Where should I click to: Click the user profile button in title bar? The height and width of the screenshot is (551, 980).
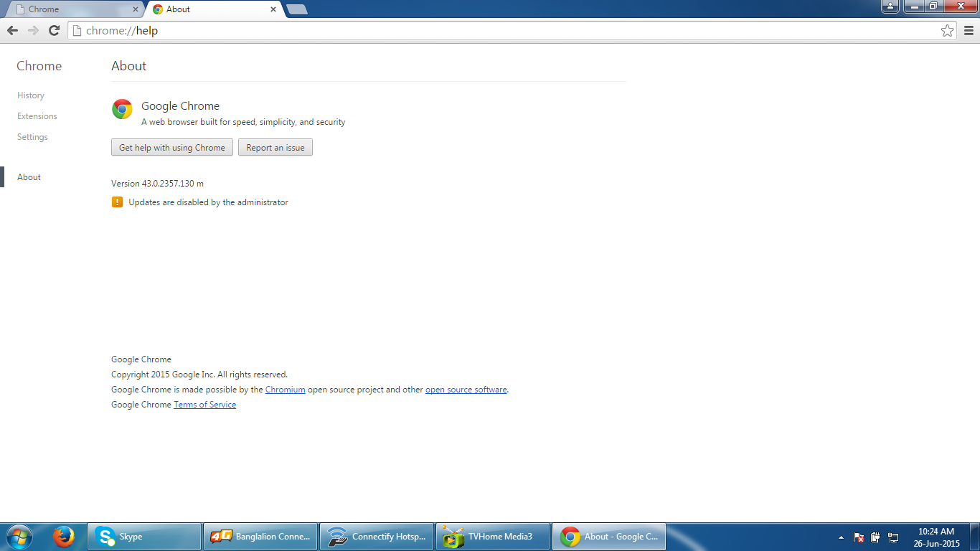(x=890, y=6)
